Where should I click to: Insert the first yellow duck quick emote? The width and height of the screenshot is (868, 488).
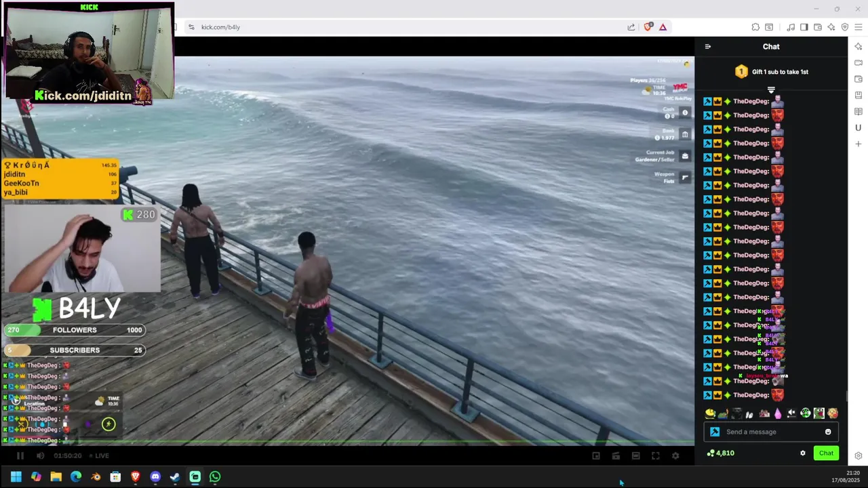pos(710,413)
